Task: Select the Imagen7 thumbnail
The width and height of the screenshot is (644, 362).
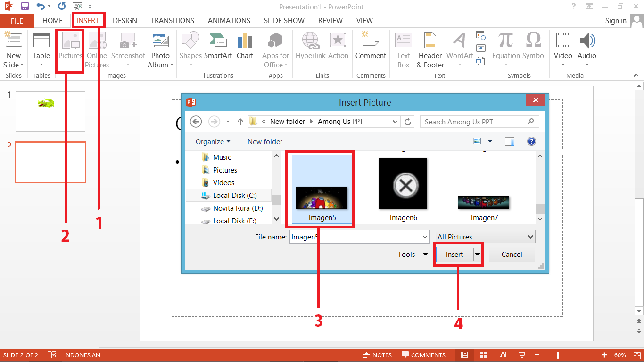Action: [484, 203]
